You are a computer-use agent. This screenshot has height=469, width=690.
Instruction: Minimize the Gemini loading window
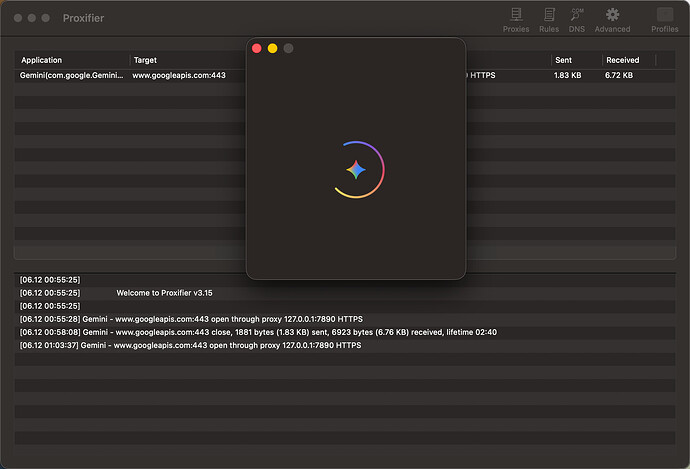point(272,48)
